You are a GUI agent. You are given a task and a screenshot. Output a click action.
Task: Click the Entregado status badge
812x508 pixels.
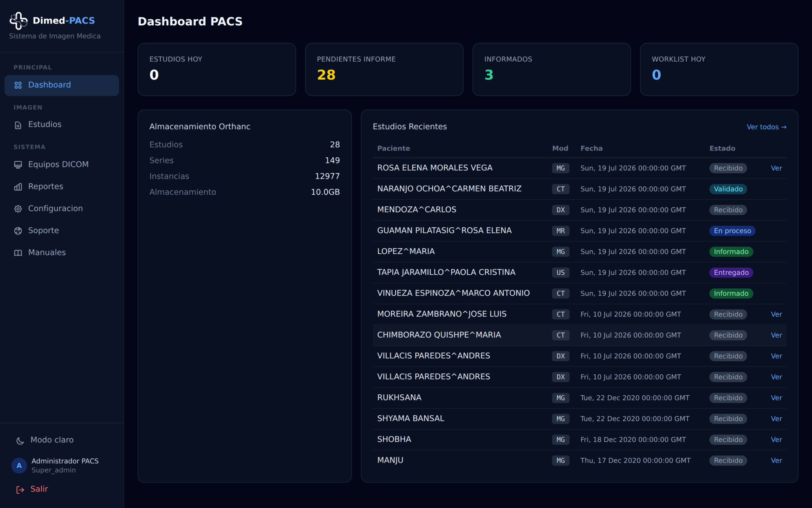click(x=731, y=272)
